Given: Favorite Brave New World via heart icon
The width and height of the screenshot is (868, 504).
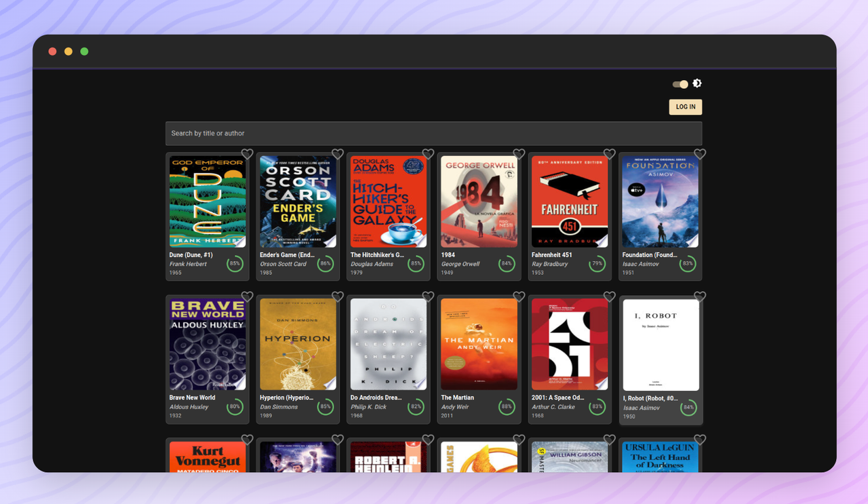Looking at the screenshot, I should [x=247, y=296].
